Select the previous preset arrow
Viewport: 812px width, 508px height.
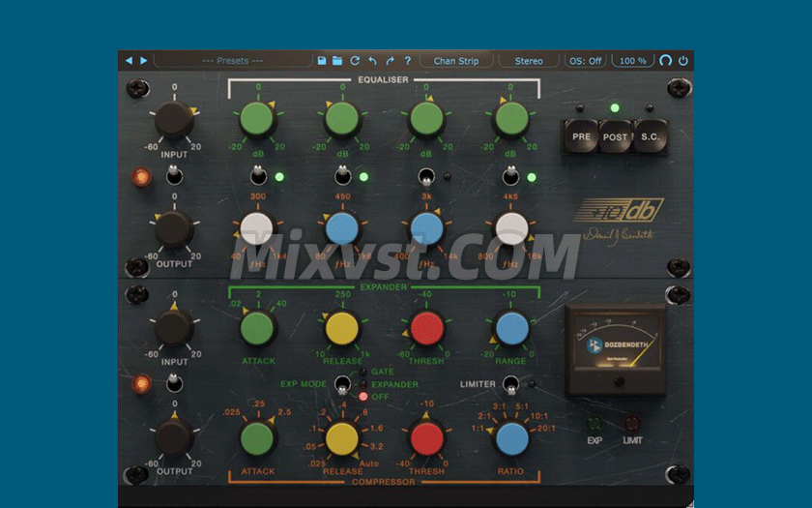(x=129, y=61)
